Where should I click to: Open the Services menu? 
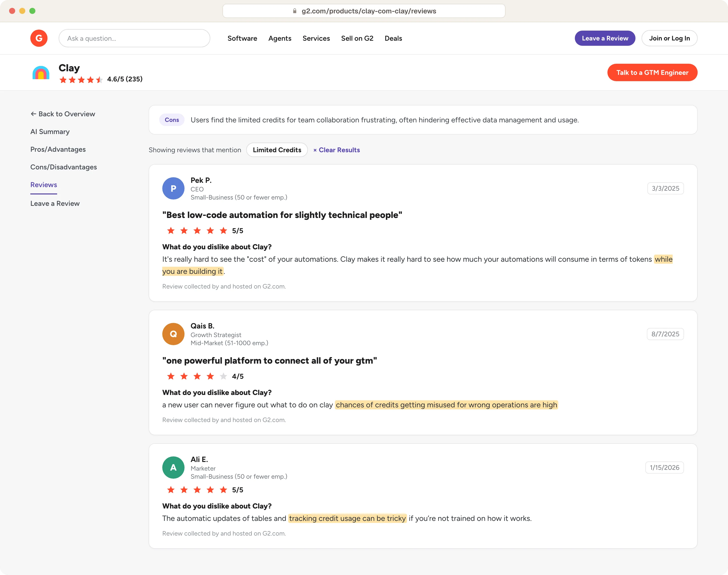[316, 38]
